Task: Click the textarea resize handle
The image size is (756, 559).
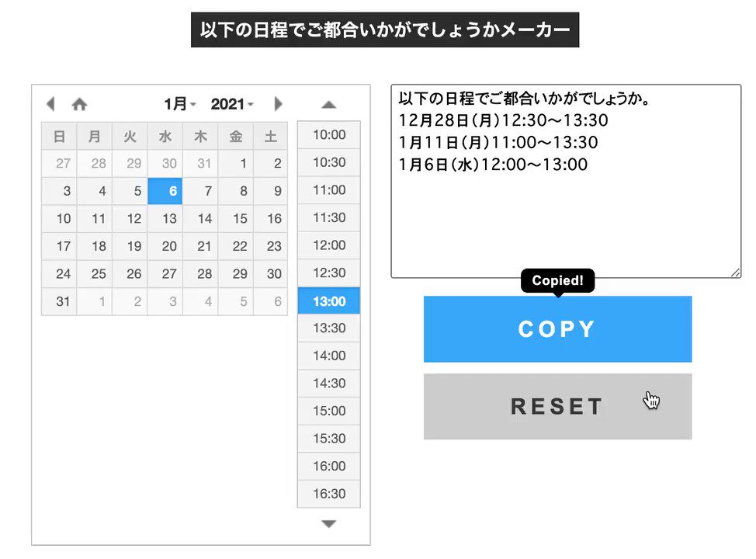Action: pos(736,273)
